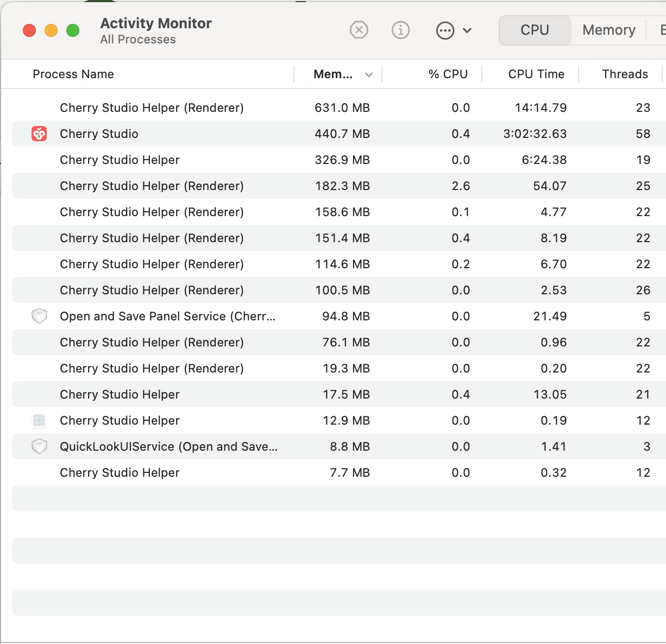Select the 631.0 MB Renderer process row
Image resolution: width=666 pixels, height=644 pixels.
[x=339, y=108]
